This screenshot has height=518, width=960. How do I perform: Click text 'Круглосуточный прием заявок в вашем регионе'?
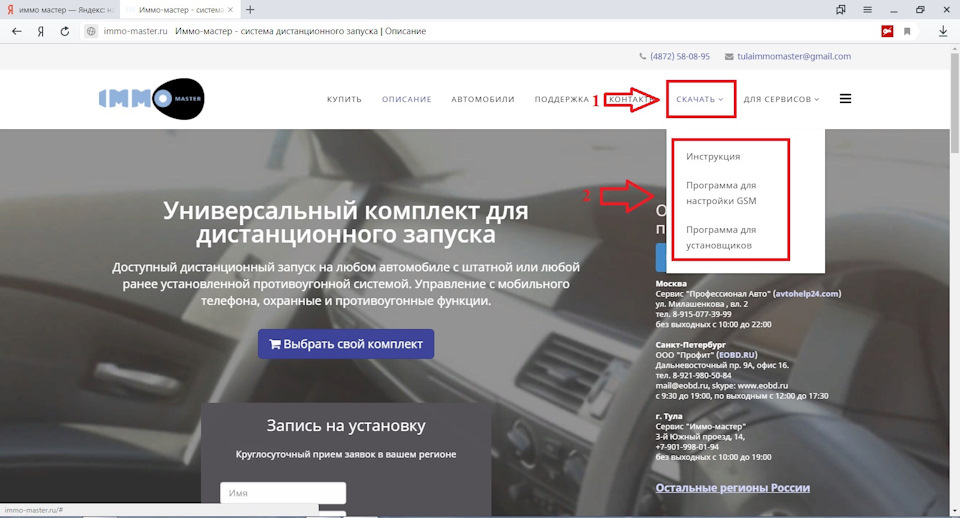tap(346, 454)
